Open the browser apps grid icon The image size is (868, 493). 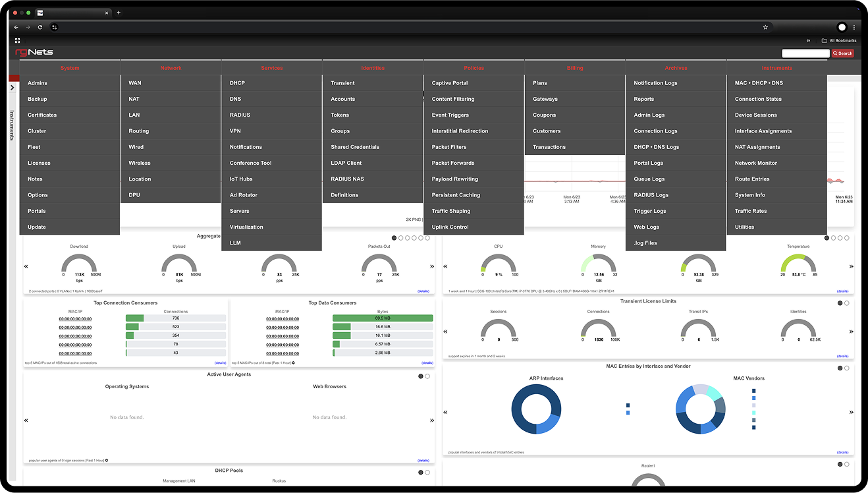tap(18, 40)
